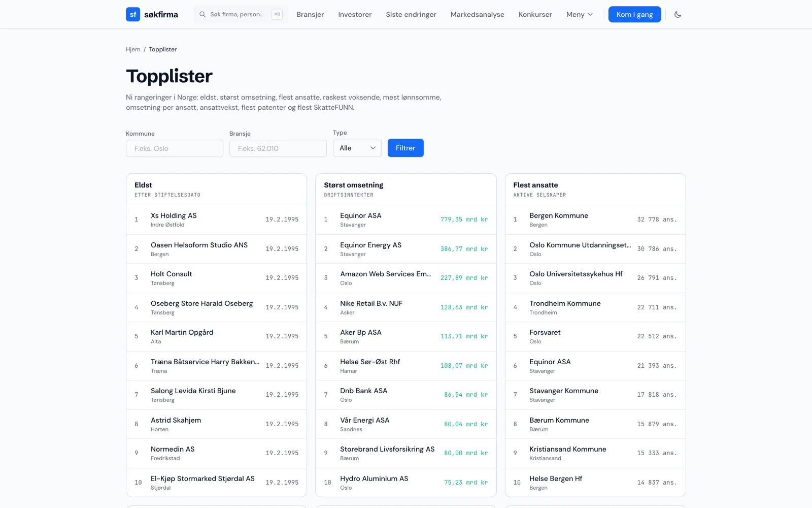Open Kristiansand Kommune entry

[595, 453]
